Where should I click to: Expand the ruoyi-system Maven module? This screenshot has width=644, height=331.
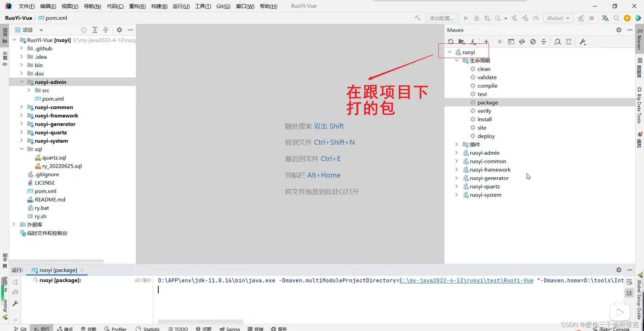click(457, 195)
